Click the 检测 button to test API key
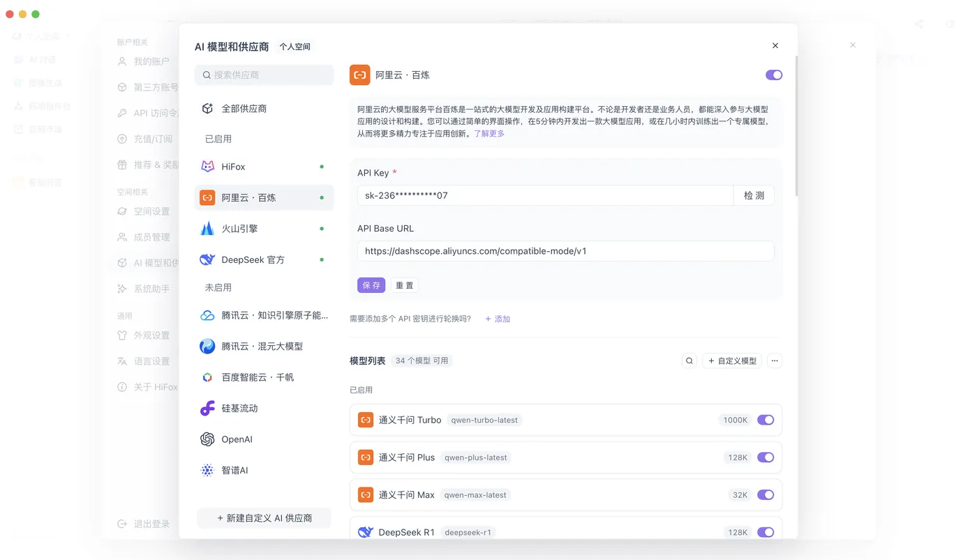Viewport: 977px width, 560px height. point(754,195)
